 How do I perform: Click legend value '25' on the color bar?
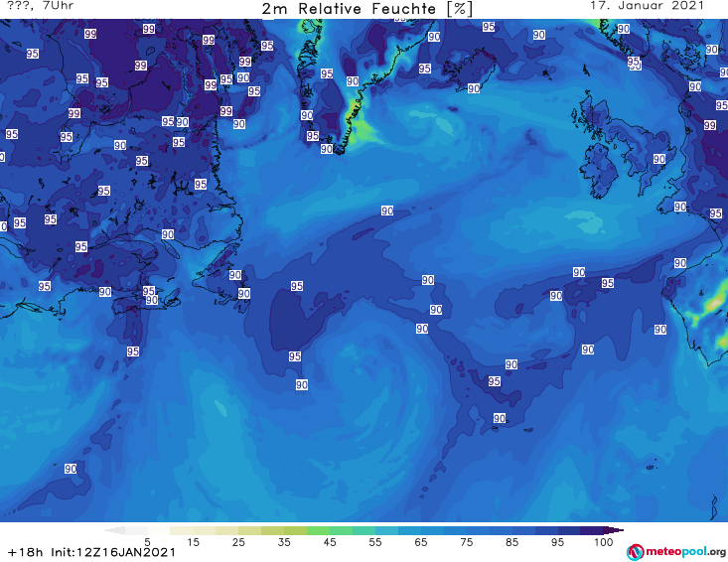pyautogui.click(x=238, y=542)
